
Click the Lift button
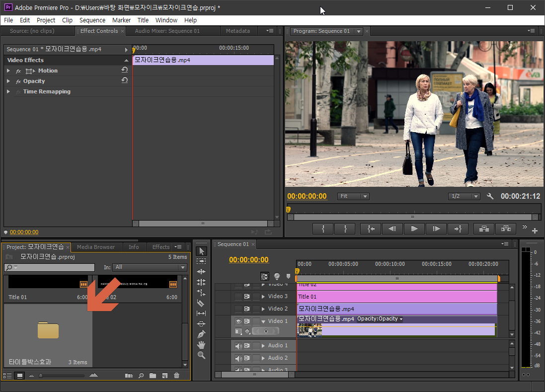[484, 229]
